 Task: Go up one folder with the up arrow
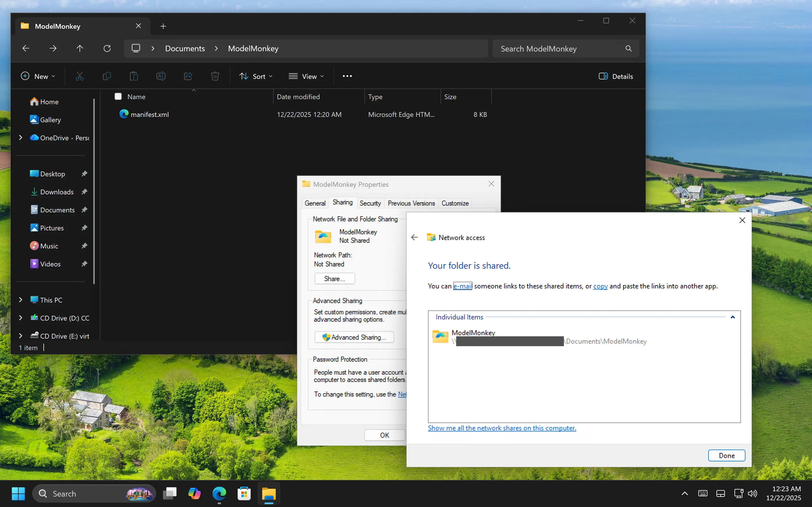[x=80, y=48]
